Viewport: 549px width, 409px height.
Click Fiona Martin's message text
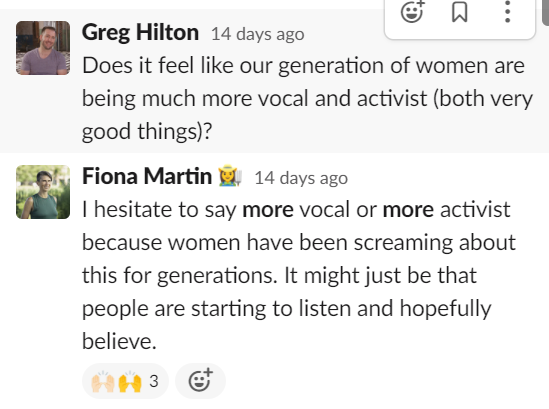click(x=299, y=275)
